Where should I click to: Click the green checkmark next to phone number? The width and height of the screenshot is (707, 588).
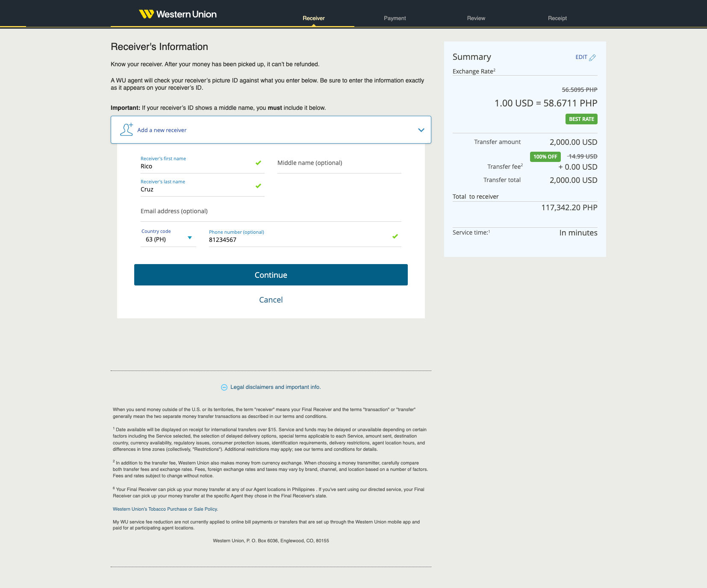point(395,236)
